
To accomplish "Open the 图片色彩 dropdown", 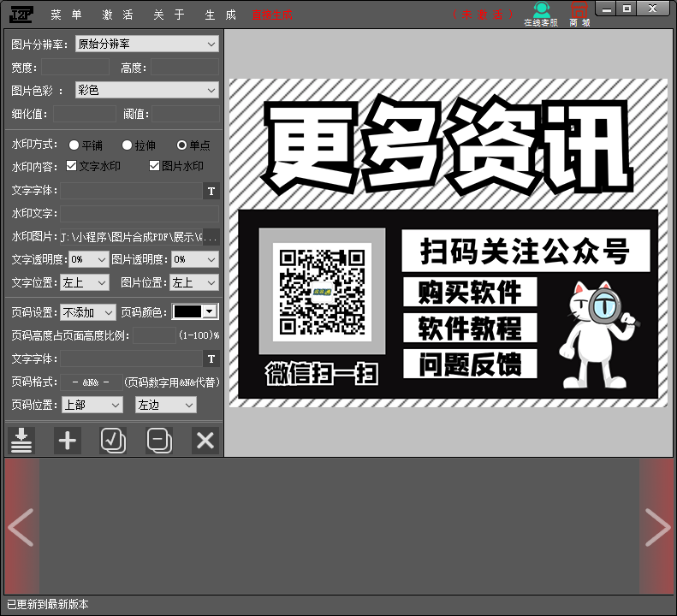I will tap(146, 90).
